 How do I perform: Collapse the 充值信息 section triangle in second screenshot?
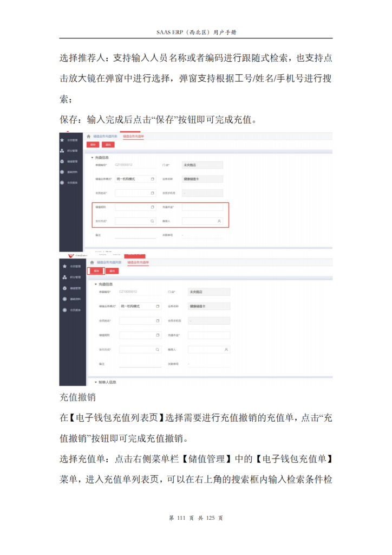(x=95, y=284)
